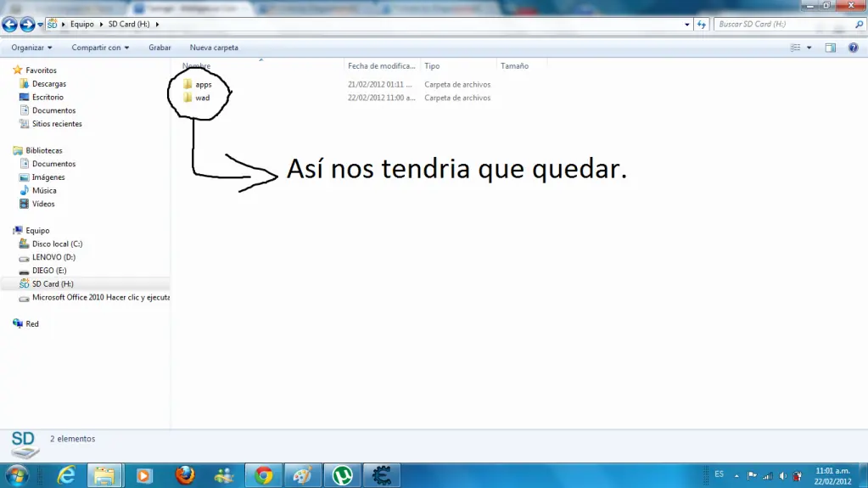Screen dimensions: 868x488
Task: Go forward with the Forward arrow button
Action: click(27, 25)
